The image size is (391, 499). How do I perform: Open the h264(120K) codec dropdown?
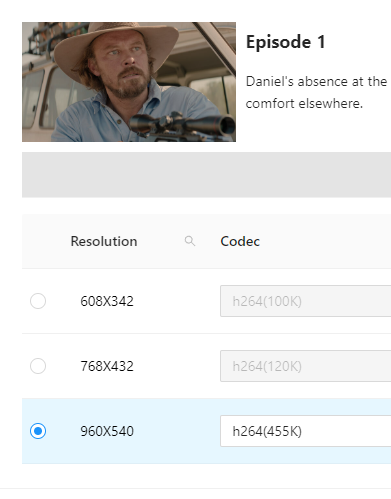(x=305, y=366)
